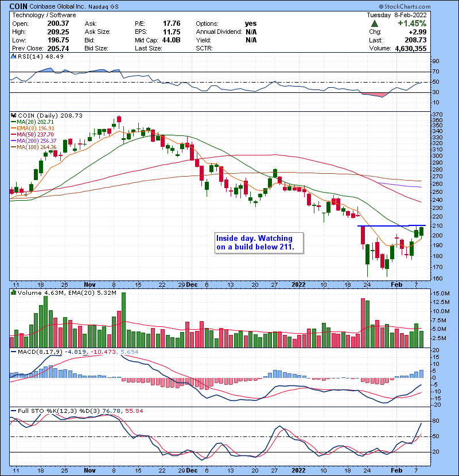
Task: Click the Volume value 4,630,355
Action: coord(411,48)
